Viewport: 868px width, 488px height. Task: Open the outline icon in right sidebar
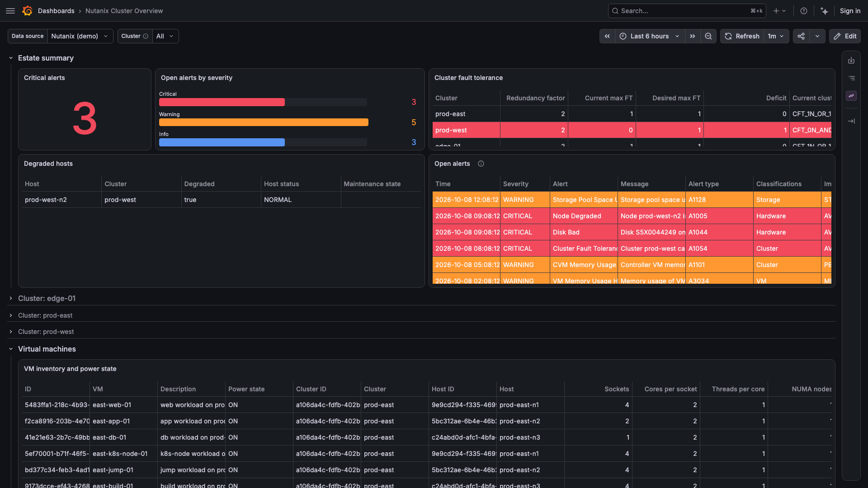pos(851,78)
